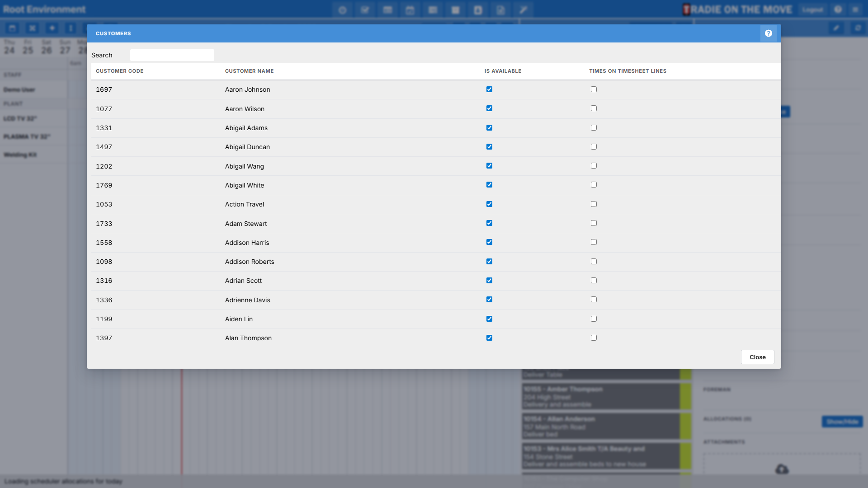
Task: Click the Search input field
Action: point(172,55)
